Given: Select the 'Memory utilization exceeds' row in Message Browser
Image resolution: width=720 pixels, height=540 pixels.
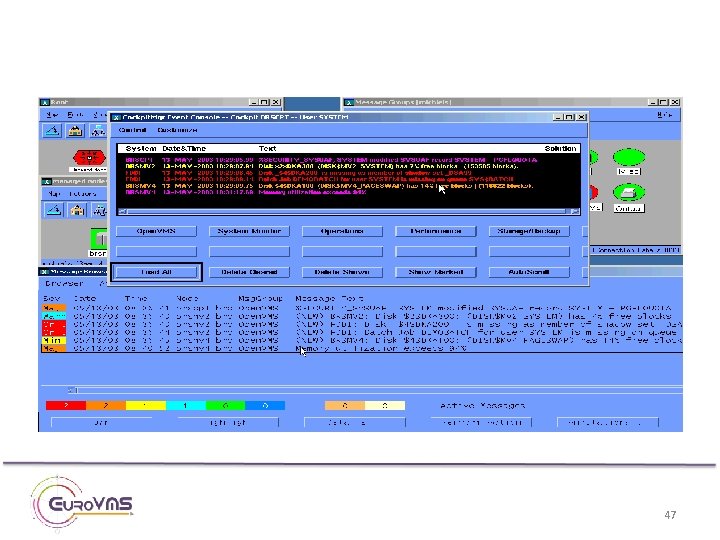Looking at the screenshot, I should 362,349.
